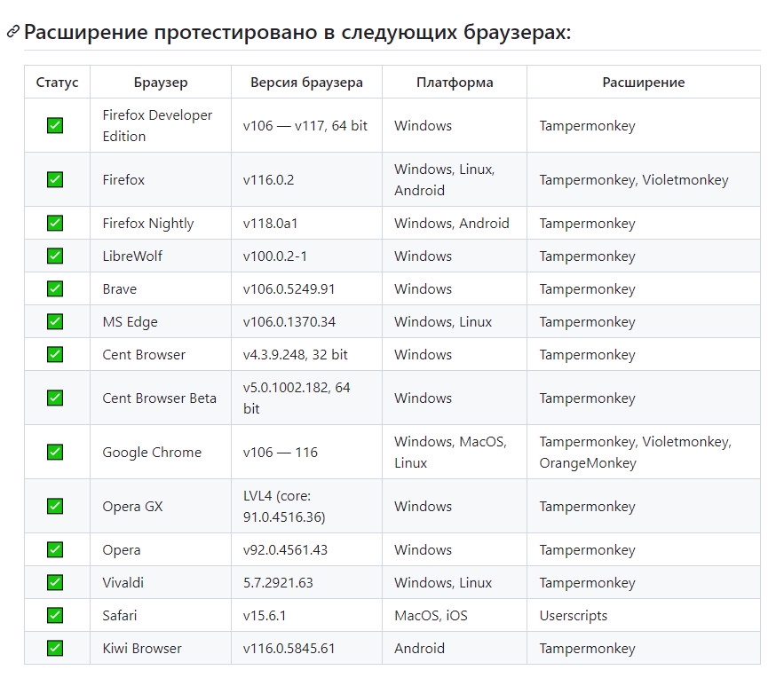Click the 'v106 — 116' version cell
This screenshot has height=678, width=784.
(x=306, y=452)
